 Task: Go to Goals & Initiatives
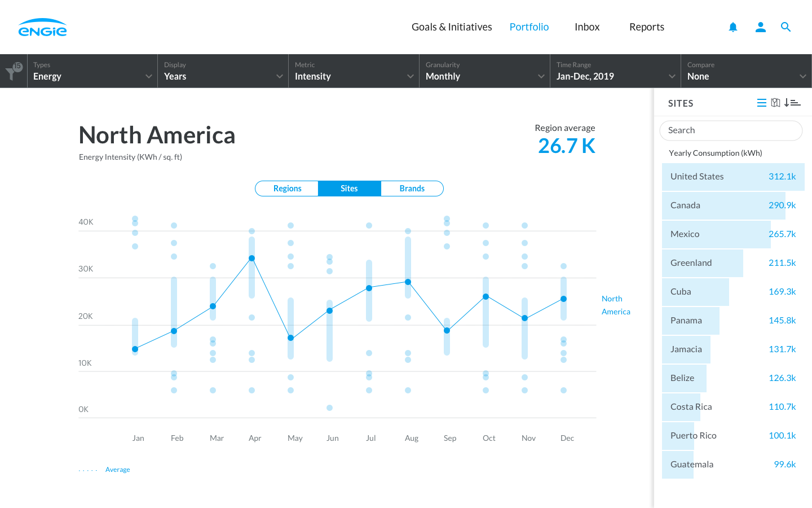click(452, 27)
